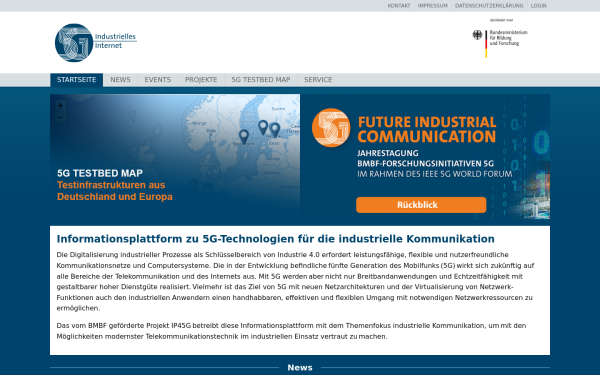Screen dimensions: 600x375
Task: Select the rightmost map pin near Helsinki
Action: pos(275,130)
